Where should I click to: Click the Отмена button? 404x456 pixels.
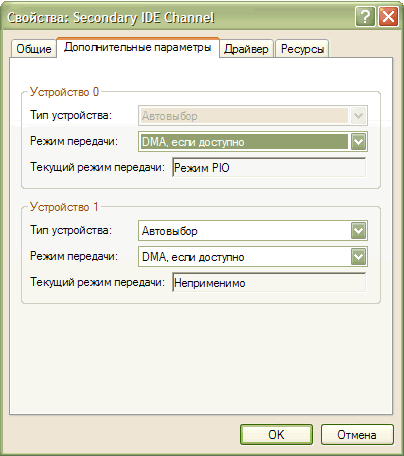(357, 434)
